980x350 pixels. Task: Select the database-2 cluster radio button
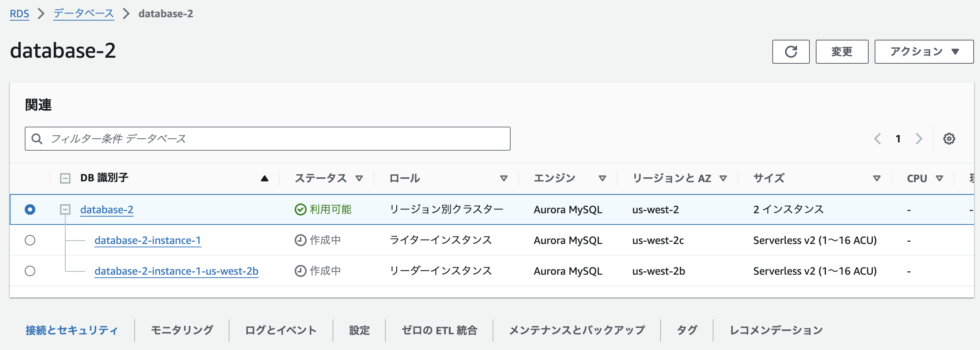coord(30,209)
